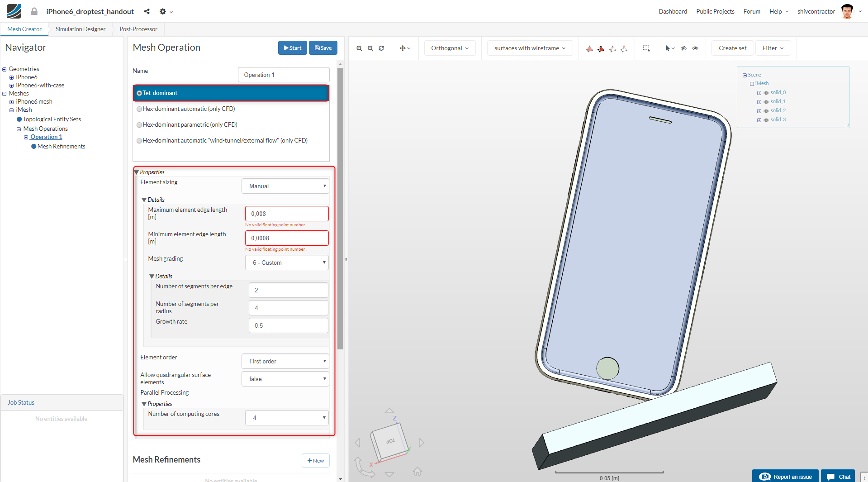Activate the box selection tool
Screen dimensions: 868x482
click(x=646, y=48)
